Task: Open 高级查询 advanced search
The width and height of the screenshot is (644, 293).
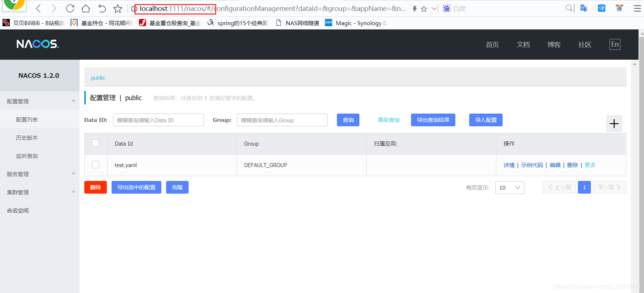Action: tap(389, 120)
